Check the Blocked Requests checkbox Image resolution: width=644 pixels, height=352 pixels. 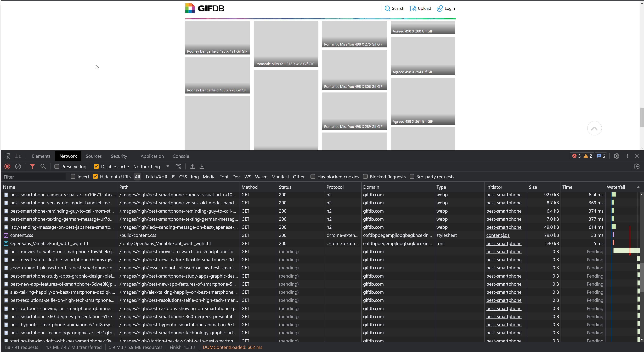(x=365, y=177)
